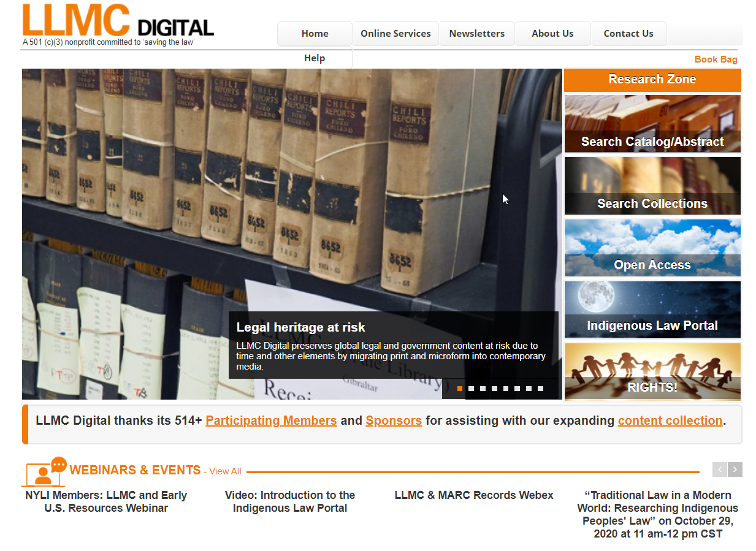Screen dimensions: 756x551
Task: Open the Indigenous Law Portal tile
Action: tap(652, 310)
